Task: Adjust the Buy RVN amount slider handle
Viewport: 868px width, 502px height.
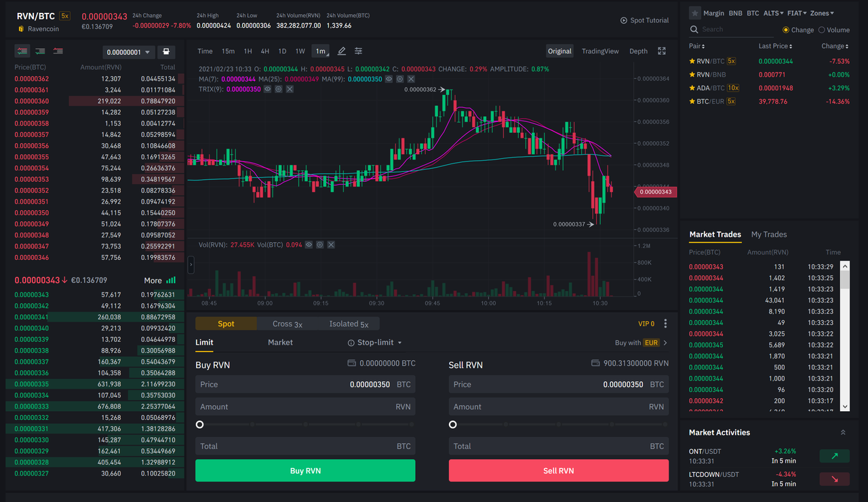Action: click(199, 425)
